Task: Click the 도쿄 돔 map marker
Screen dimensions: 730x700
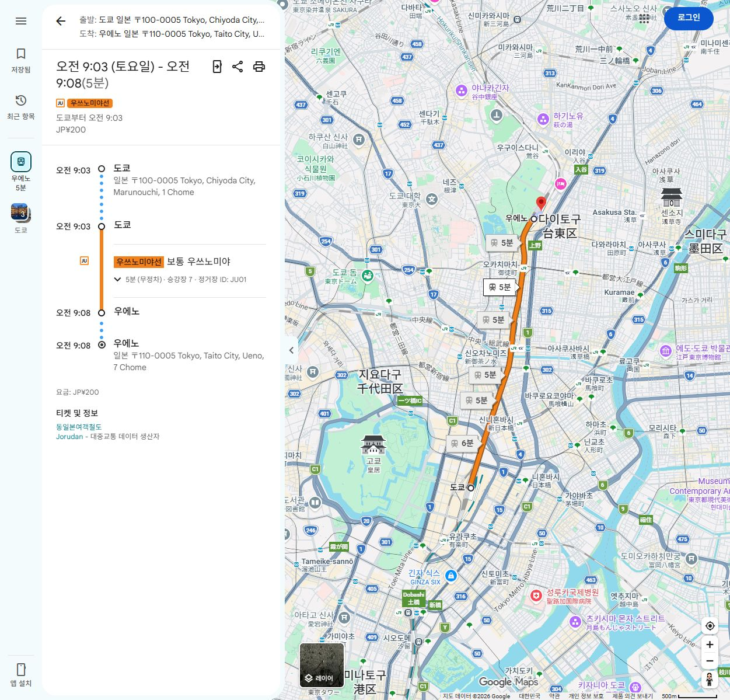Action: pos(368,276)
